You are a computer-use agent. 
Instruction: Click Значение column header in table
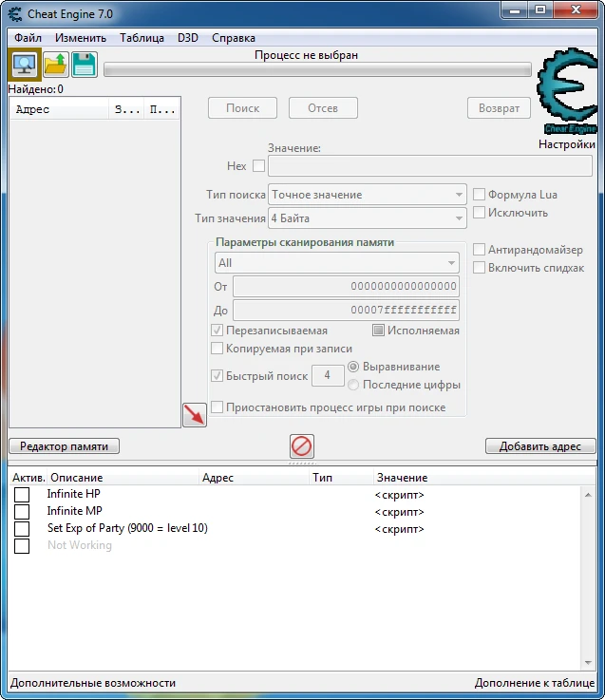[x=484, y=478]
